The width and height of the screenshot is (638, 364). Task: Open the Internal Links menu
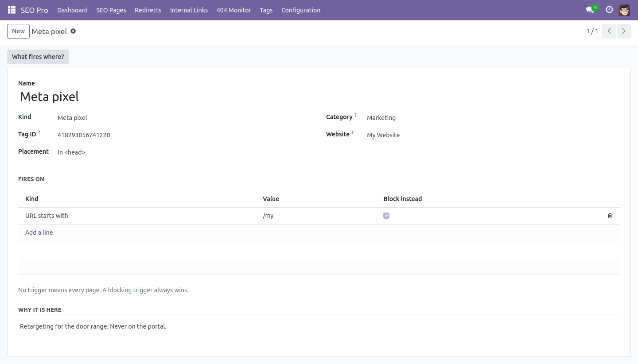point(189,10)
